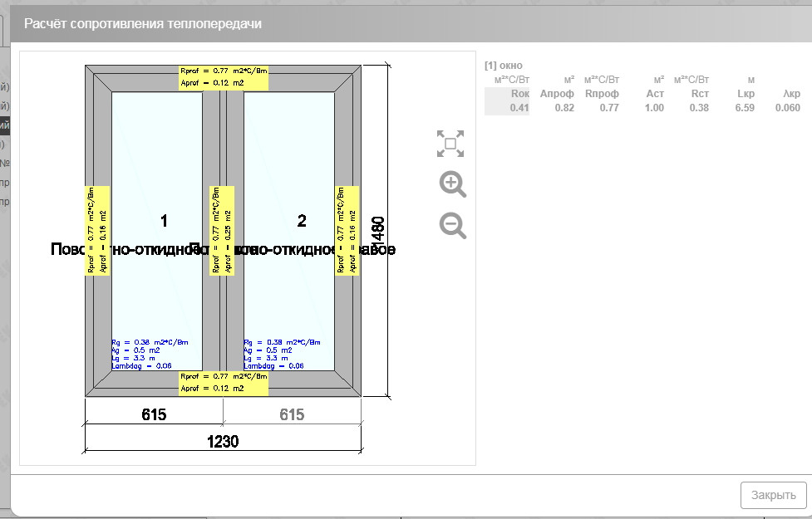Select window sash number 1
Image resolution: width=812 pixels, height=519 pixels.
164,220
